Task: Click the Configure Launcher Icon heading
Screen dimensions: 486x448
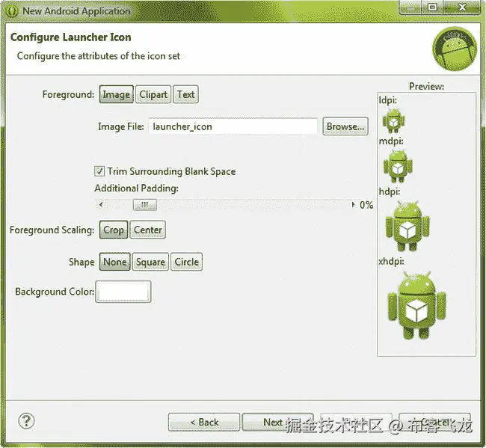Action: coord(71,37)
